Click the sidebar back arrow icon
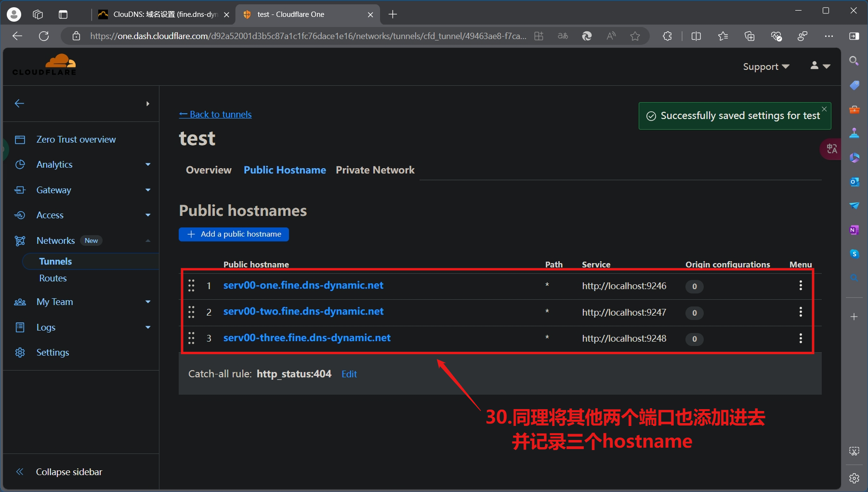This screenshot has width=868, height=492. (19, 104)
